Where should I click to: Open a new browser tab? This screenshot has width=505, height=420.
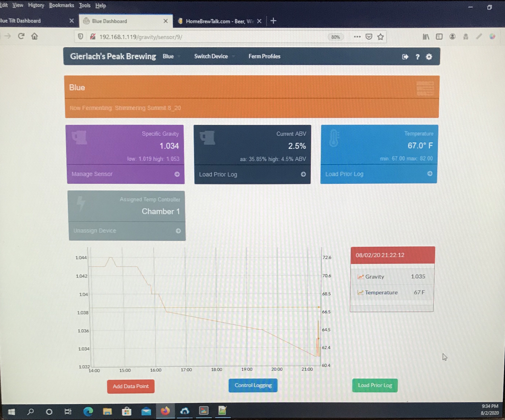click(273, 21)
